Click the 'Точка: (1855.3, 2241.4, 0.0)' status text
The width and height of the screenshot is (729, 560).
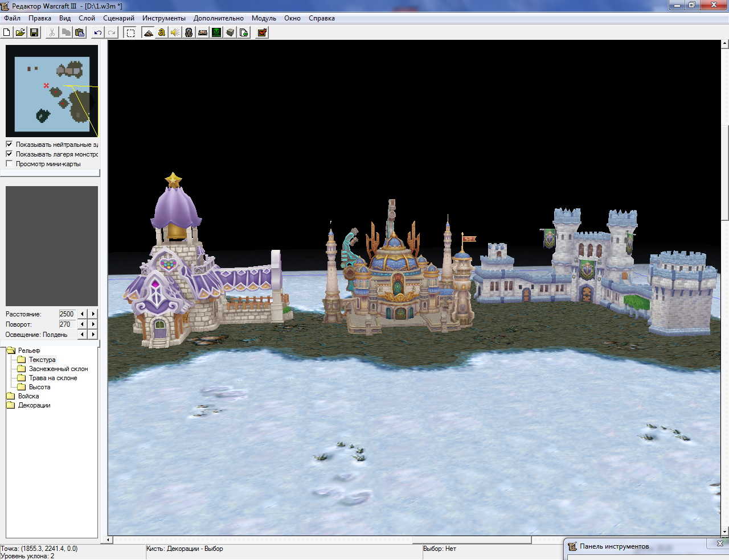pos(39,549)
